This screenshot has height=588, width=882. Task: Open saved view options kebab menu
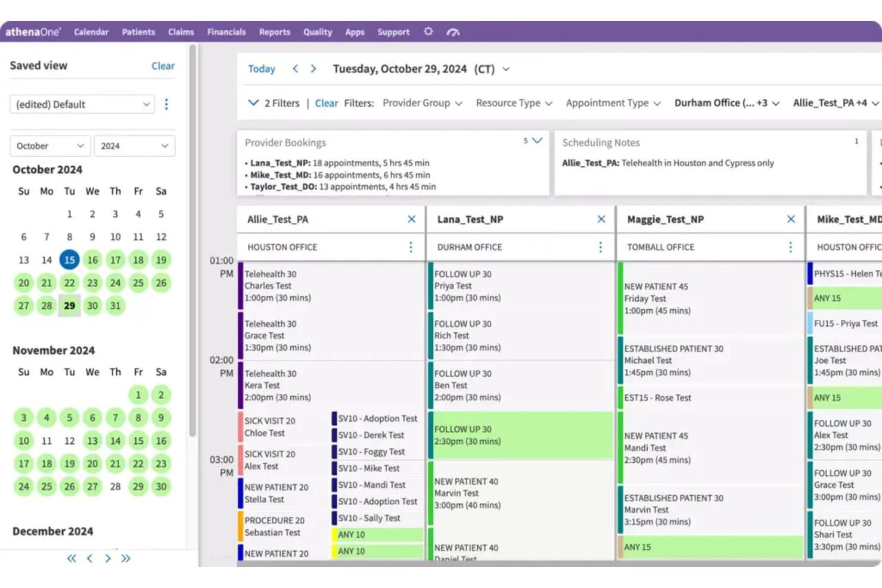click(166, 104)
